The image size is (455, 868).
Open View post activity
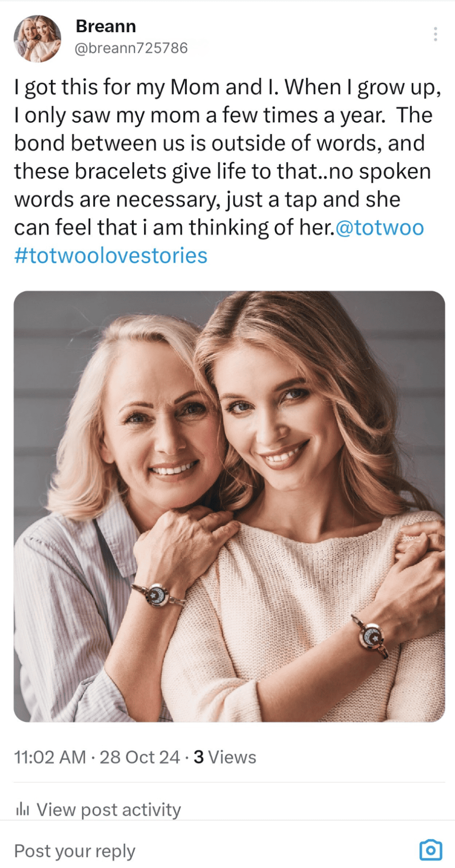(108, 809)
